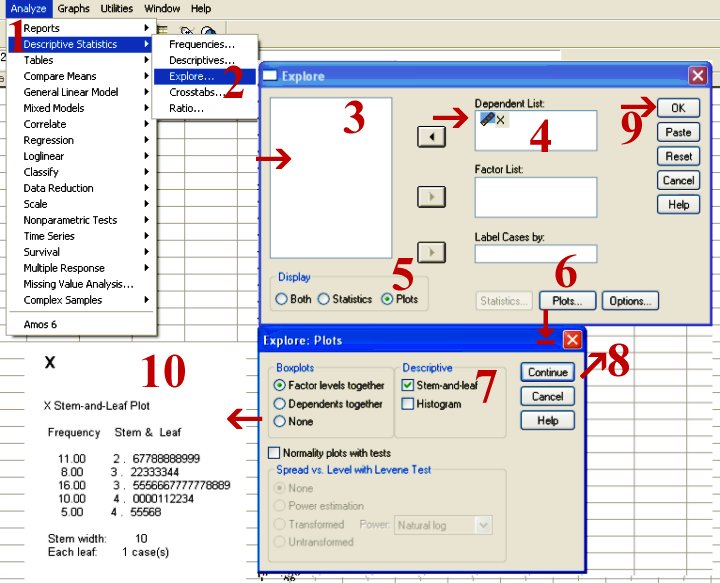Click Help in Explore dialog
720x583 pixels.
coord(678,205)
